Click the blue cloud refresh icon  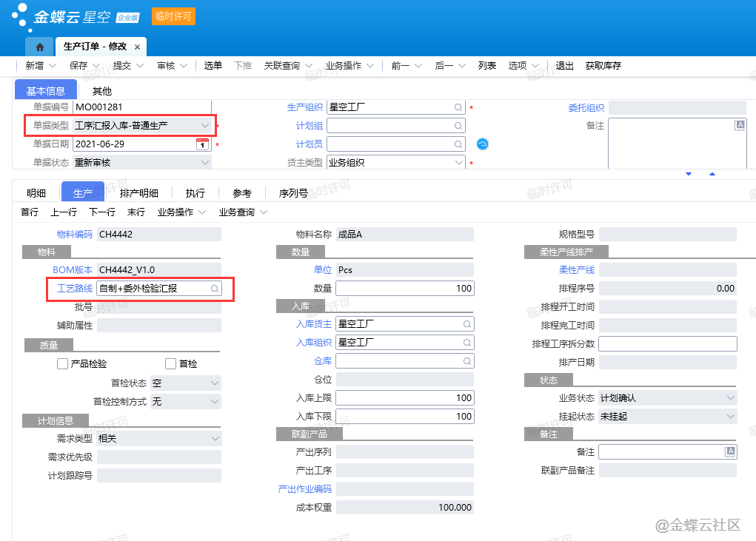pyautogui.click(x=482, y=144)
